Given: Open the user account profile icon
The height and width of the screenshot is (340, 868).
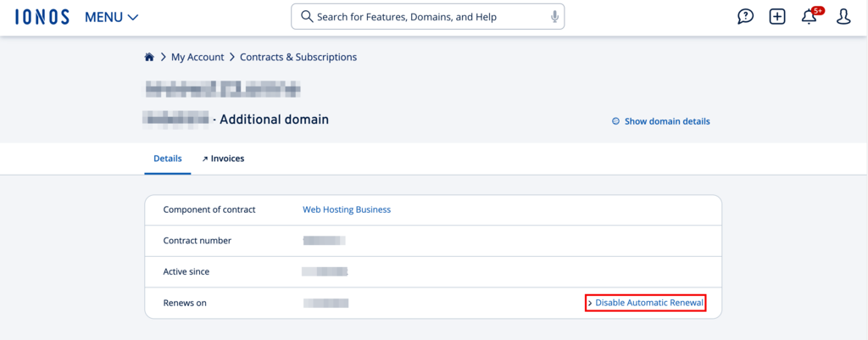Looking at the screenshot, I should point(843,17).
